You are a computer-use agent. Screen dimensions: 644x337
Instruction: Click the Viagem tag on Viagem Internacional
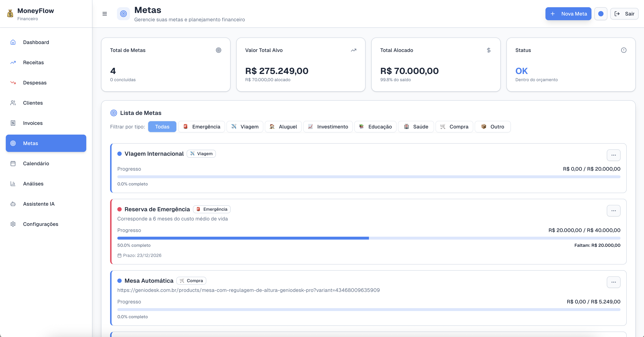(201, 154)
